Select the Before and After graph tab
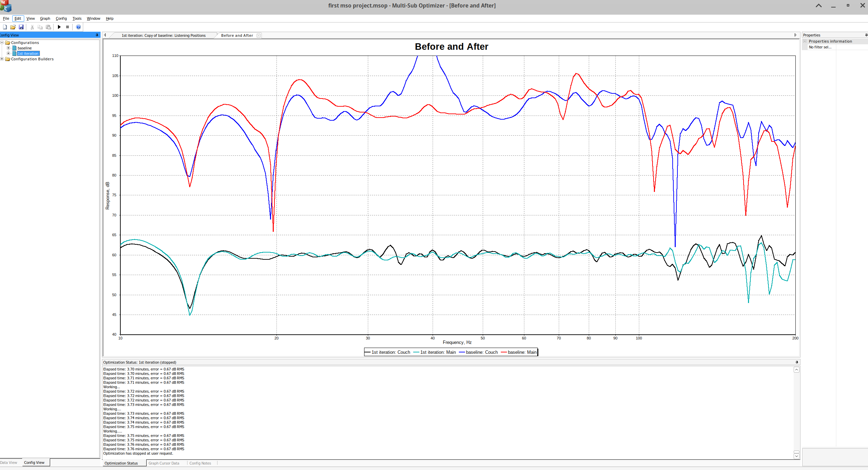868x470 pixels. pos(237,35)
